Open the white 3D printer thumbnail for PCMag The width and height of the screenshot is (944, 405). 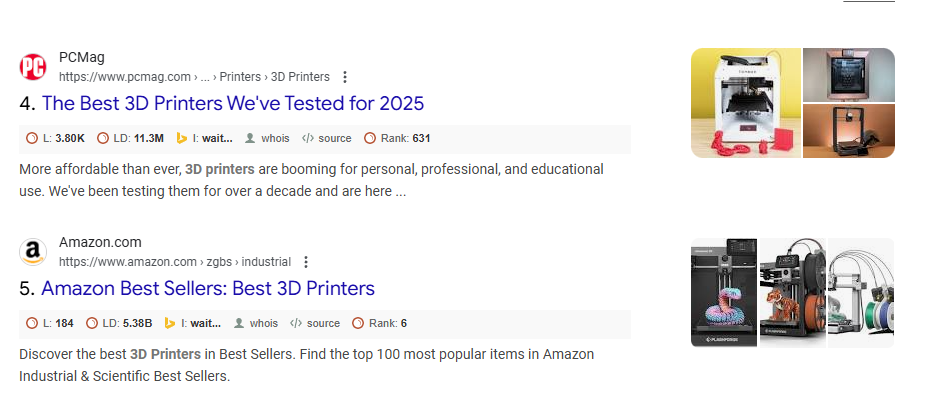(x=746, y=103)
